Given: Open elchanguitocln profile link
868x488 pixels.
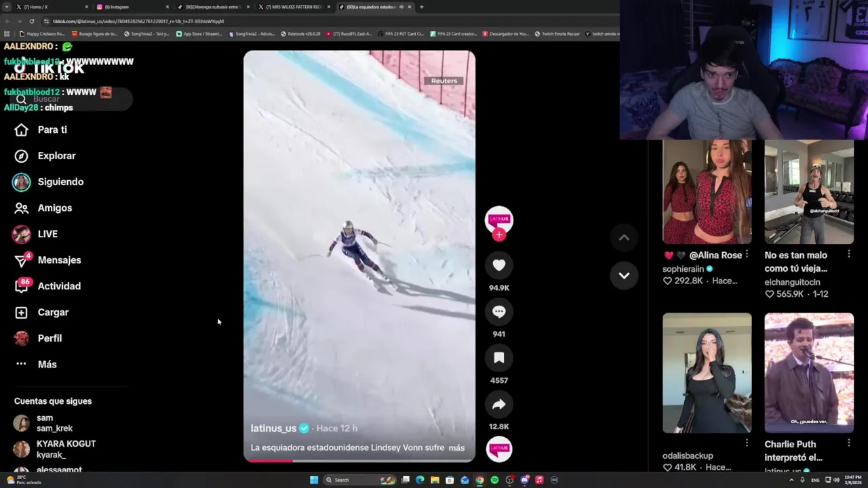Looking at the screenshot, I should click(792, 282).
